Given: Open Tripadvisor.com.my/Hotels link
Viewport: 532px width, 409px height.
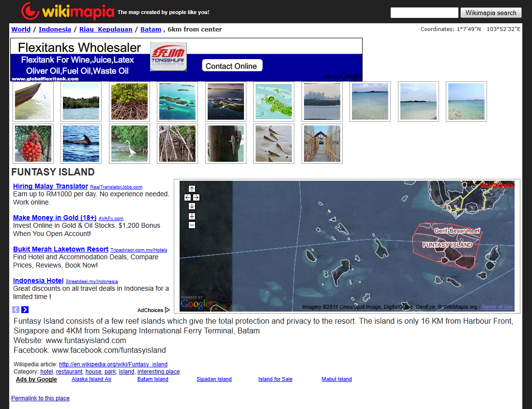Looking at the screenshot, I should [x=139, y=250].
